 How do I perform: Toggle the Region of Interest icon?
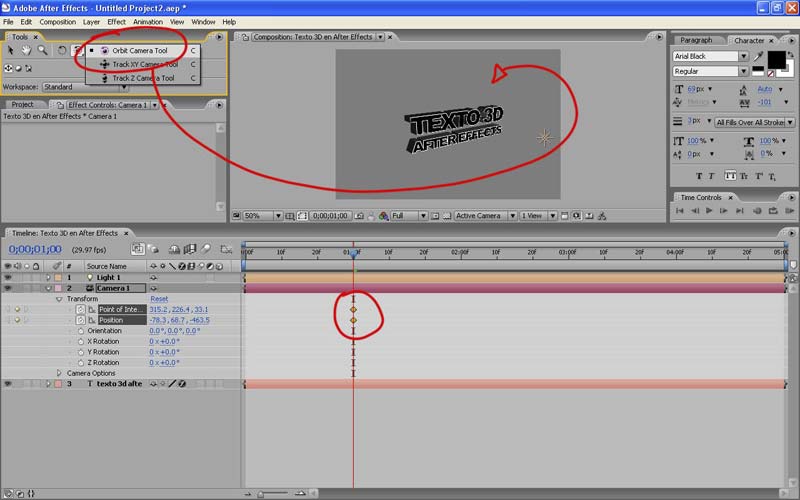[x=435, y=216]
